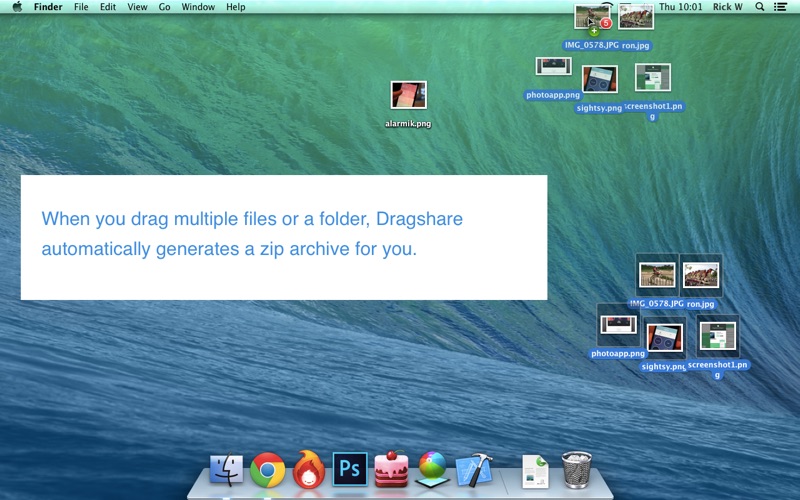This screenshot has width=800, height=500.
Task: Launch the pink cake app icon
Action: 391,469
